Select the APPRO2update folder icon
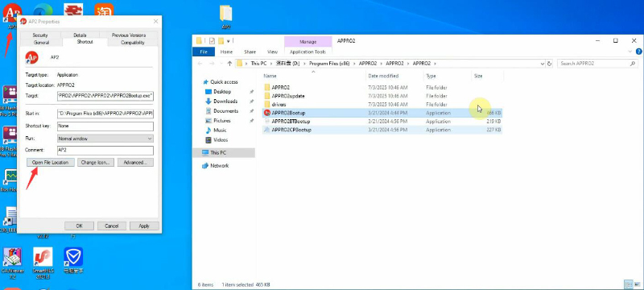The image size is (644, 290). pyautogui.click(x=267, y=96)
